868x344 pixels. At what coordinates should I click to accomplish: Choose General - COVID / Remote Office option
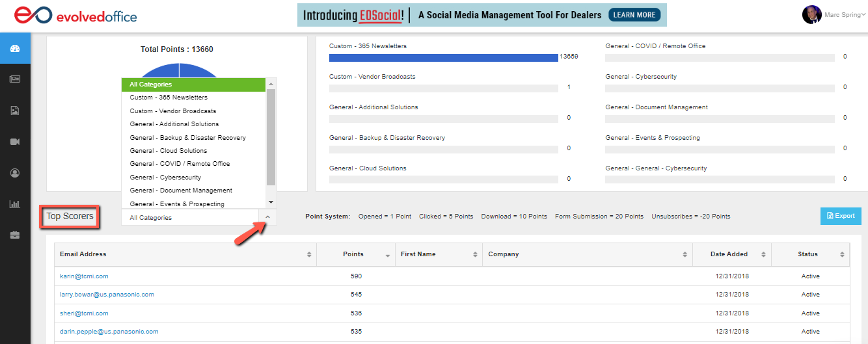(193, 164)
